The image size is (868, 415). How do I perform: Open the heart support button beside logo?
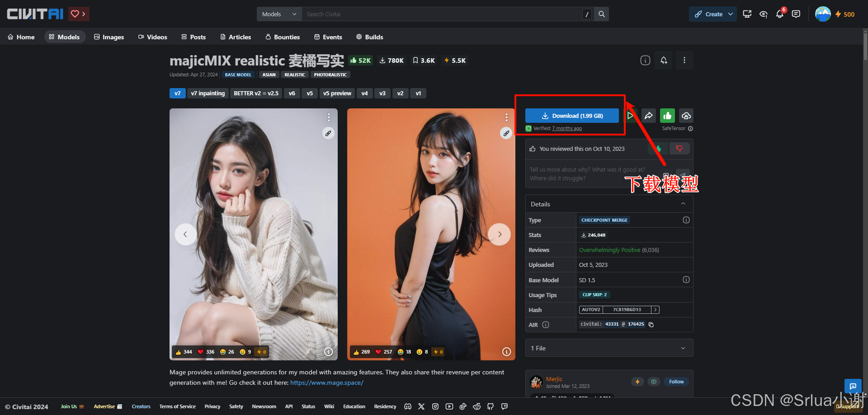click(79, 14)
